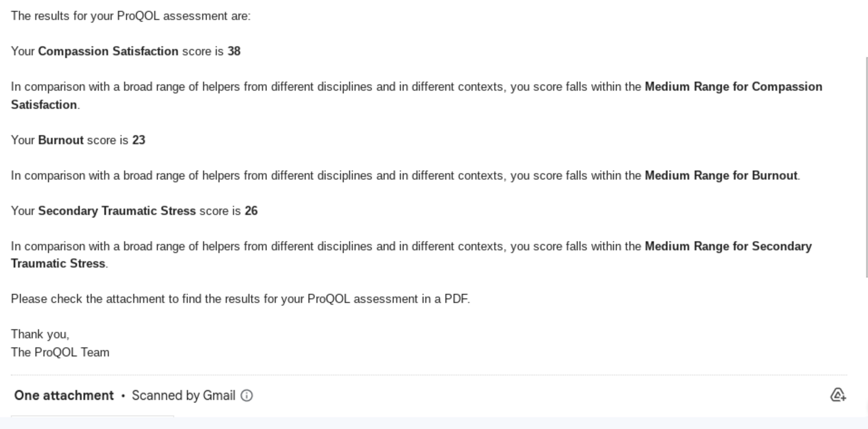Click bold Burnout label in the score line
Screen dimensions: 868x429
(61, 140)
